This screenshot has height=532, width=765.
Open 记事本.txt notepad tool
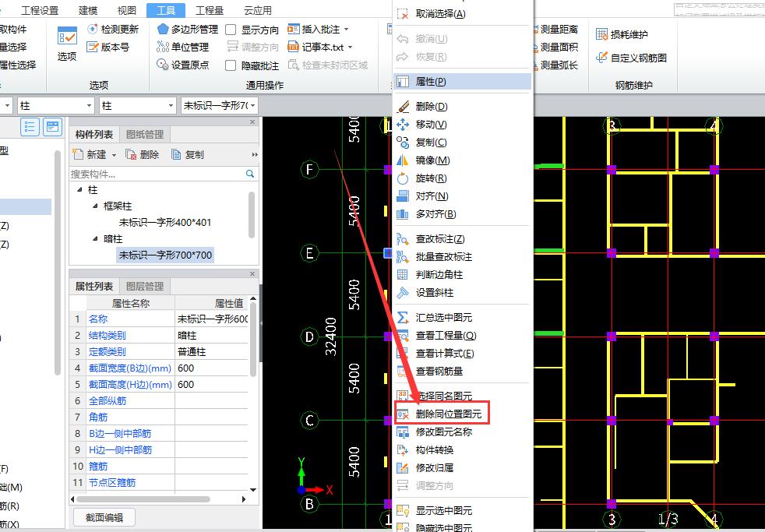pyautogui.click(x=316, y=47)
